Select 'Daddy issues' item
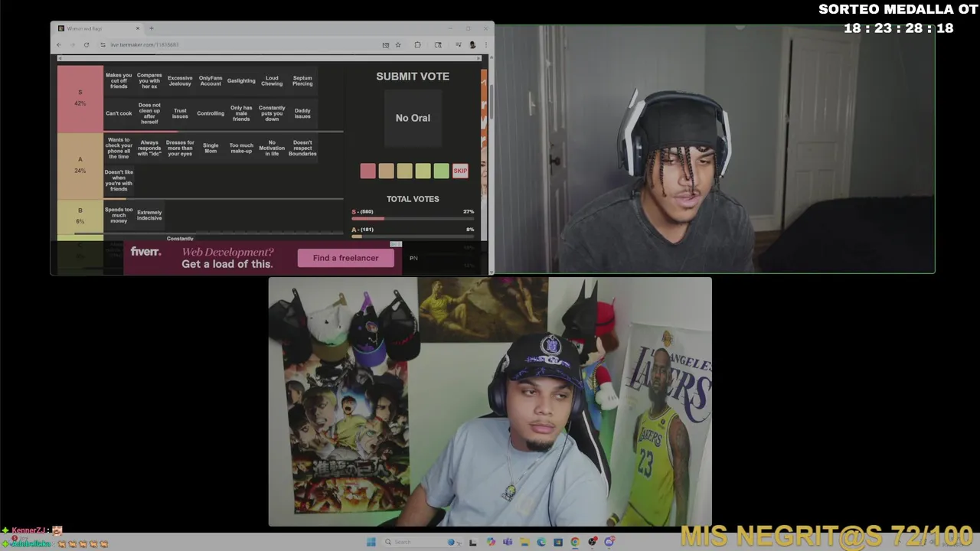Screen dimensions: 980x551 coord(302,113)
